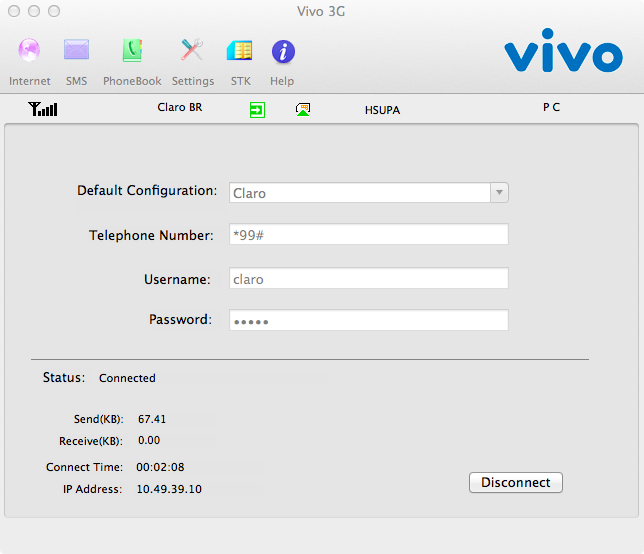Click the Default Configuration label

[147, 191]
